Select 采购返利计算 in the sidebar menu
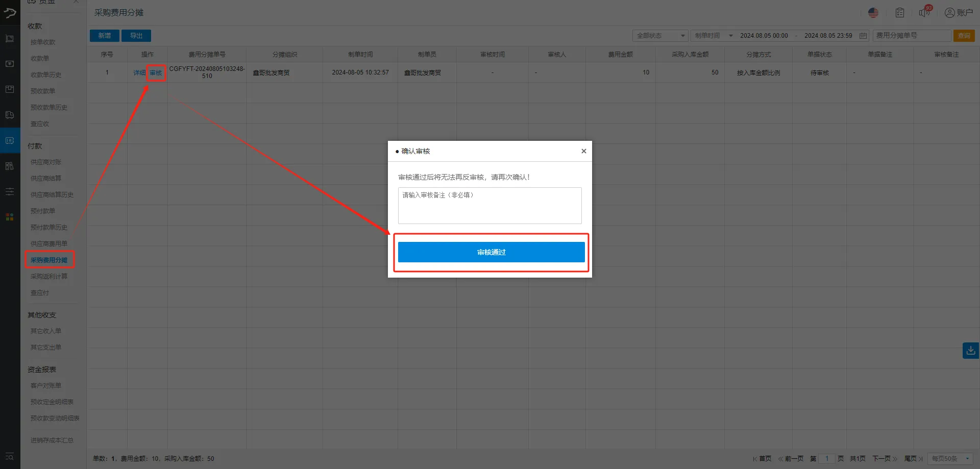Viewport: 980px width, 469px height. (49, 276)
